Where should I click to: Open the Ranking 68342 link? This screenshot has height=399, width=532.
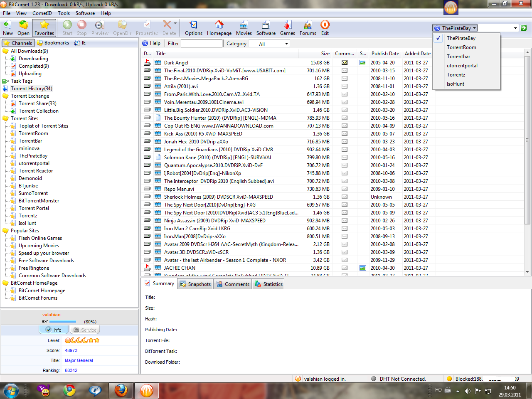coord(71,371)
